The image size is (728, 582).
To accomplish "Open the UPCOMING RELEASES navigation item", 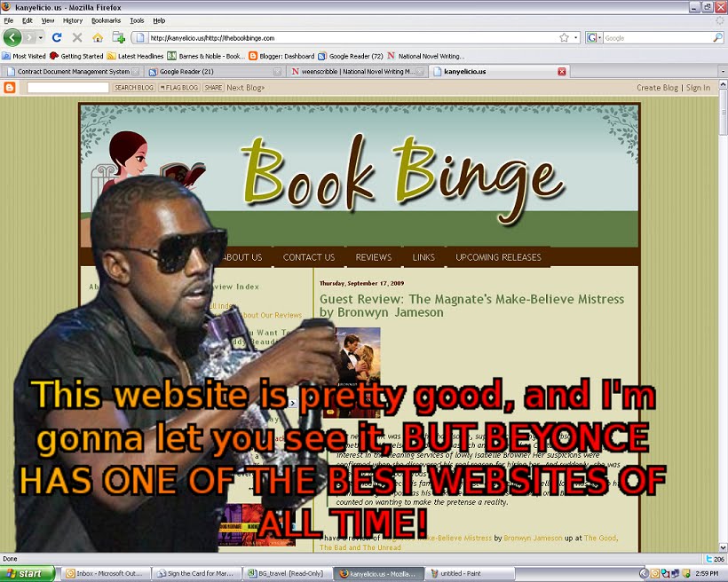I will (498, 257).
